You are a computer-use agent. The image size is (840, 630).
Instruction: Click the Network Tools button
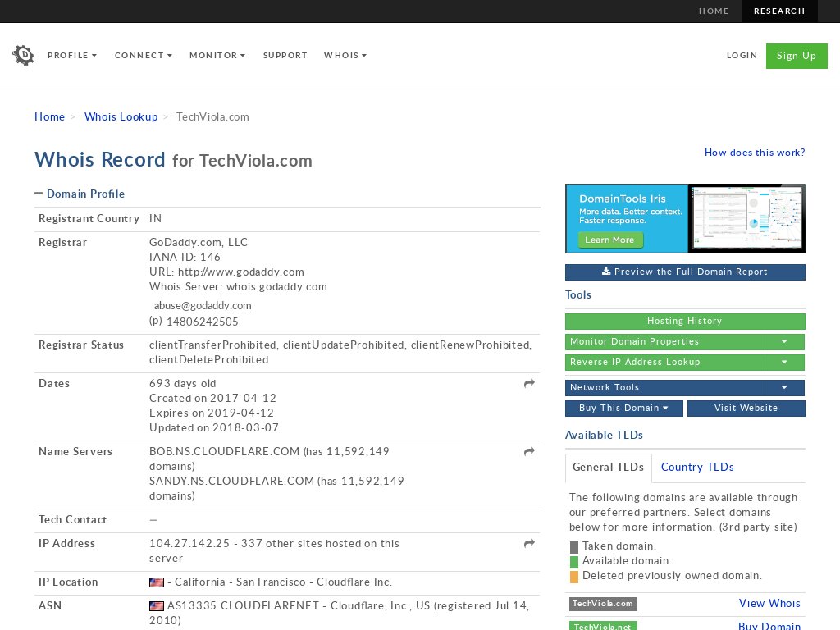pyautogui.click(x=664, y=387)
